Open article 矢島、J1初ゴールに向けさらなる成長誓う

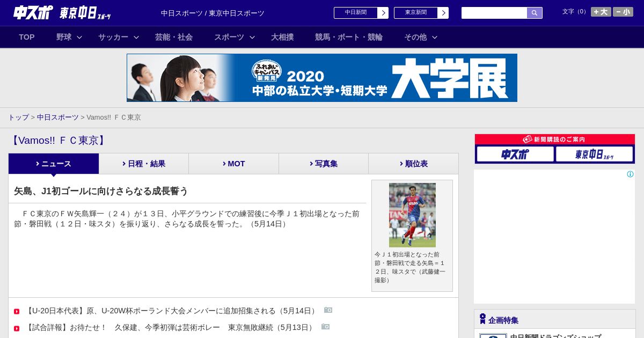(101, 191)
